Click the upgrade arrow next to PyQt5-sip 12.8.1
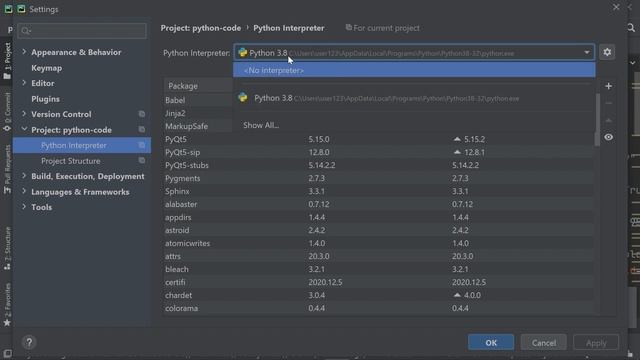Image resolution: width=640 pixels, height=360 pixels. (x=457, y=152)
